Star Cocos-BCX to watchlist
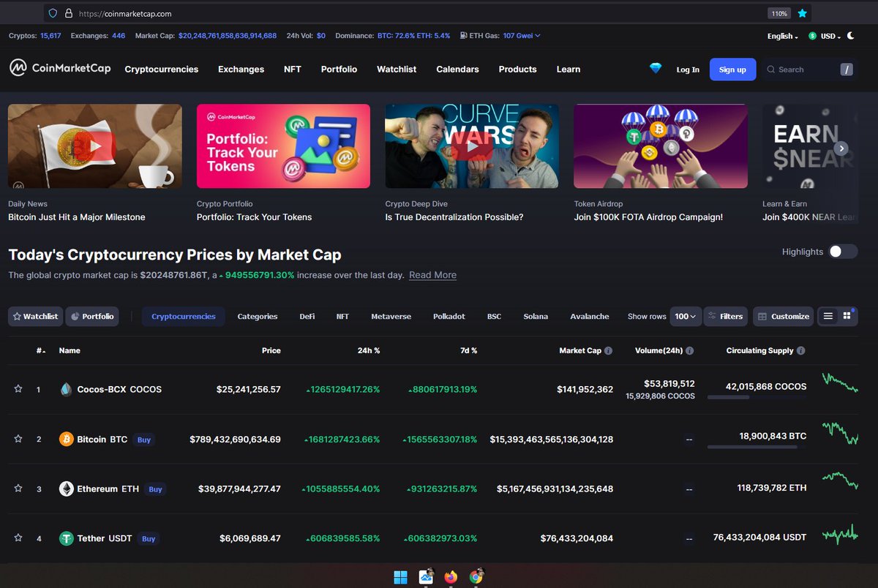The width and height of the screenshot is (878, 588). [18, 389]
